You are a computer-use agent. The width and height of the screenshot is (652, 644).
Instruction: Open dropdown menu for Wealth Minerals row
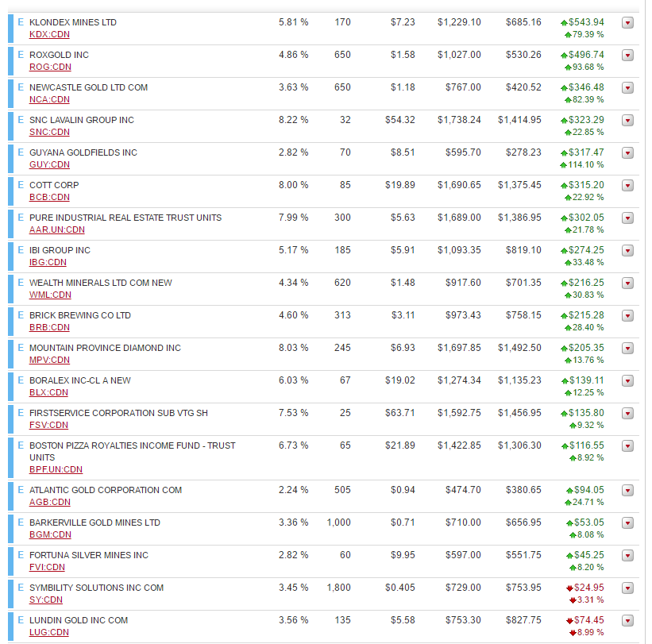(x=627, y=283)
